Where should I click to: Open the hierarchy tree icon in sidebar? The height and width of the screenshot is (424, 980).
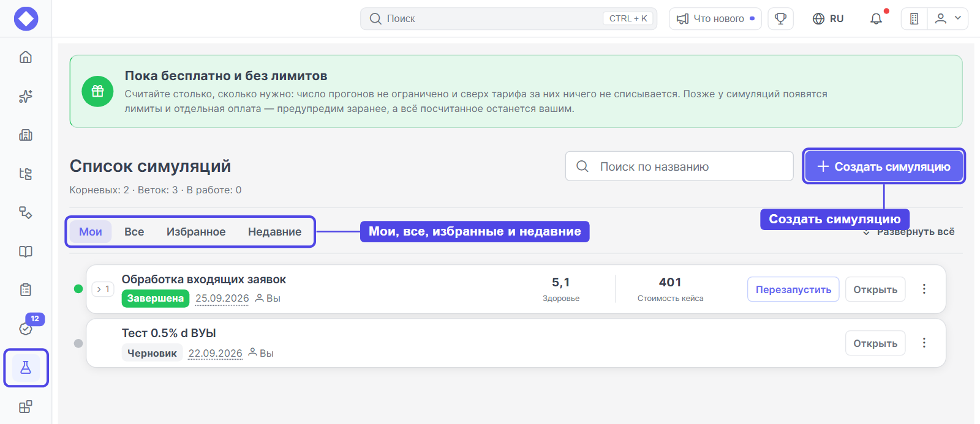click(26, 174)
